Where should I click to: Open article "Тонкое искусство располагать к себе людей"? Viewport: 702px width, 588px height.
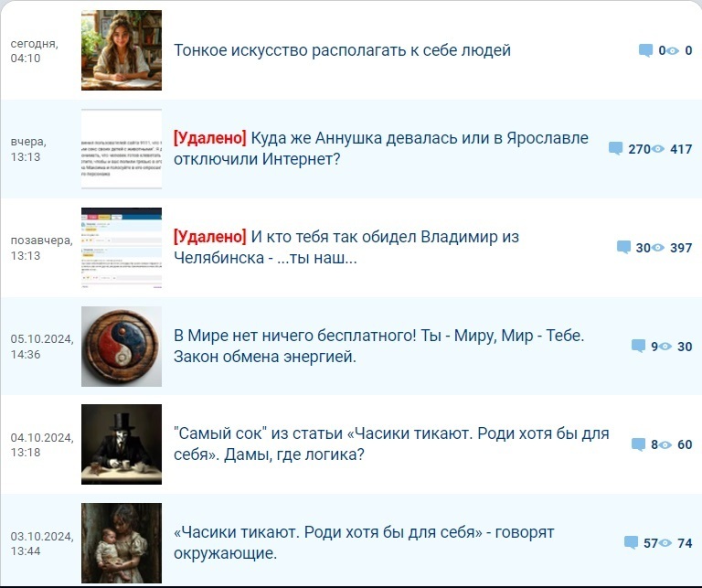(x=342, y=50)
